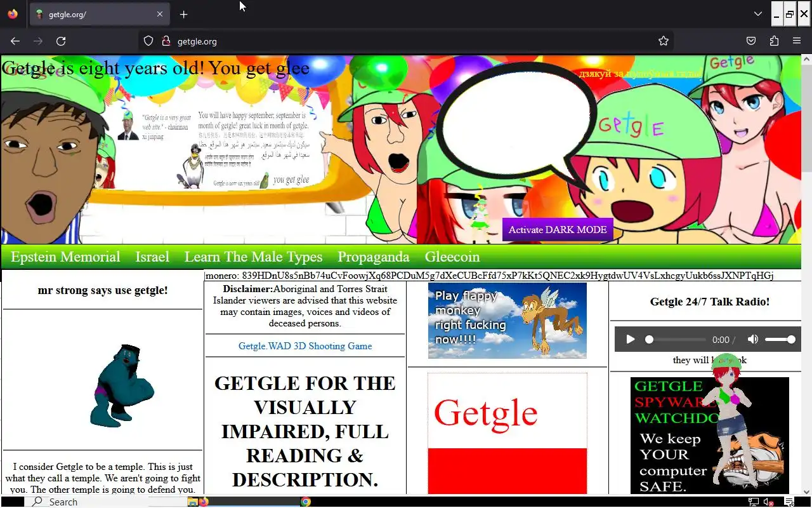Open the Firefox hamburger menu

tap(797, 41)
